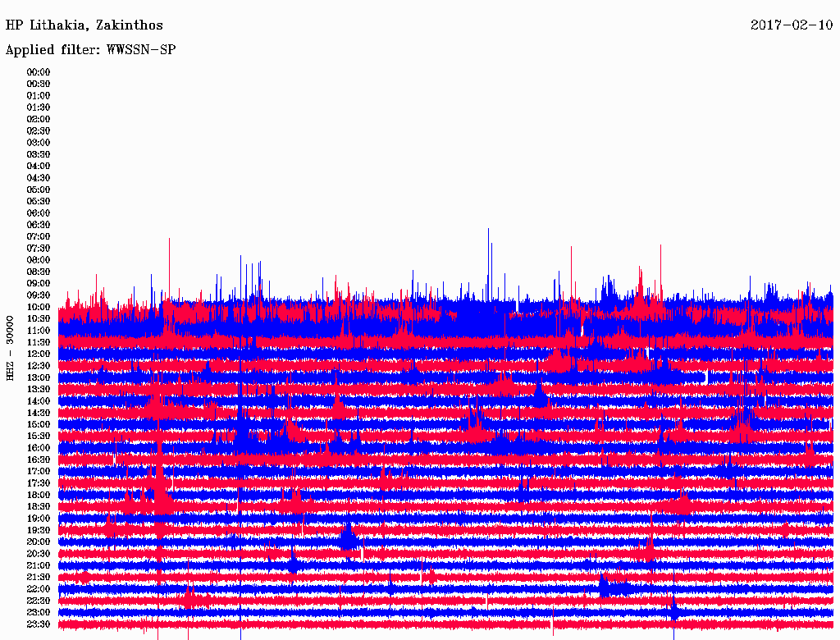The height and width of the screenshot is (640, 840).
Task: Click the 07:00 time label
Action: (x=39, y=237)
